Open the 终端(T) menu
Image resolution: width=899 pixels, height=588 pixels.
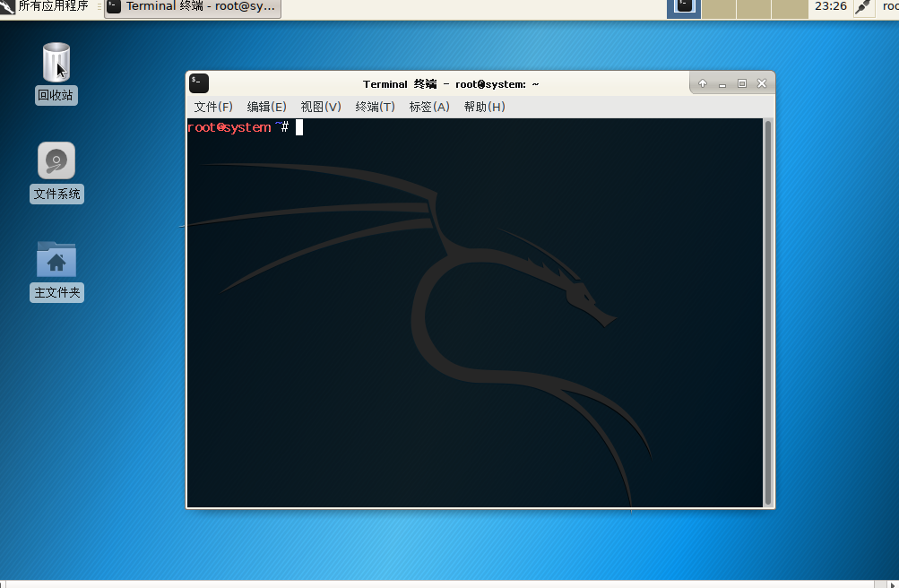click(x=375, y=108)
